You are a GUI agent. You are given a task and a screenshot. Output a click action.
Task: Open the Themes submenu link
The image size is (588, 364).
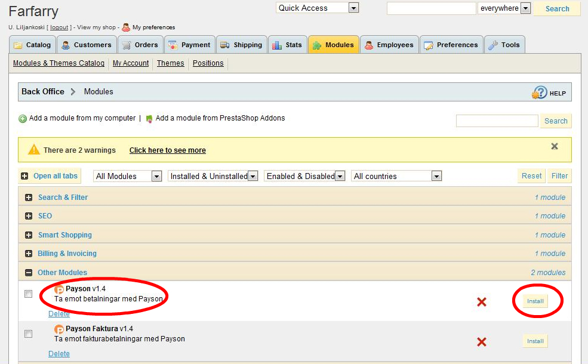click(x=171, y=63)
